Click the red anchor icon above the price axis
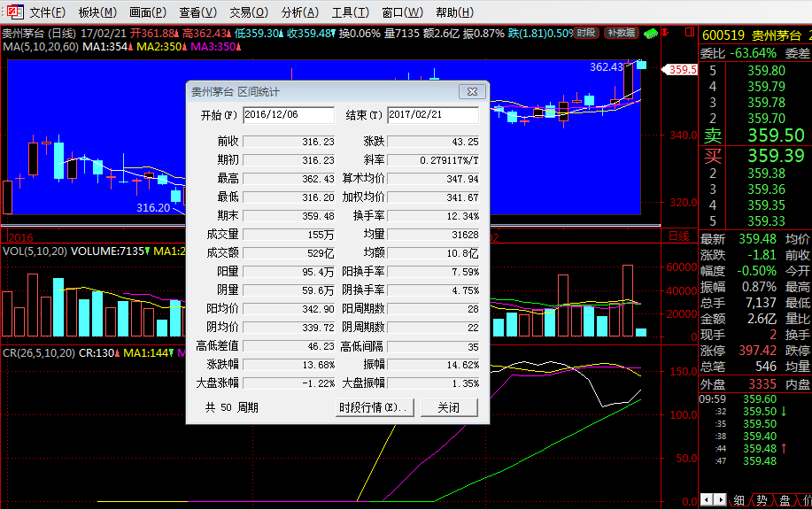Viewport: 812px width, 510px height. coord(665,33)
